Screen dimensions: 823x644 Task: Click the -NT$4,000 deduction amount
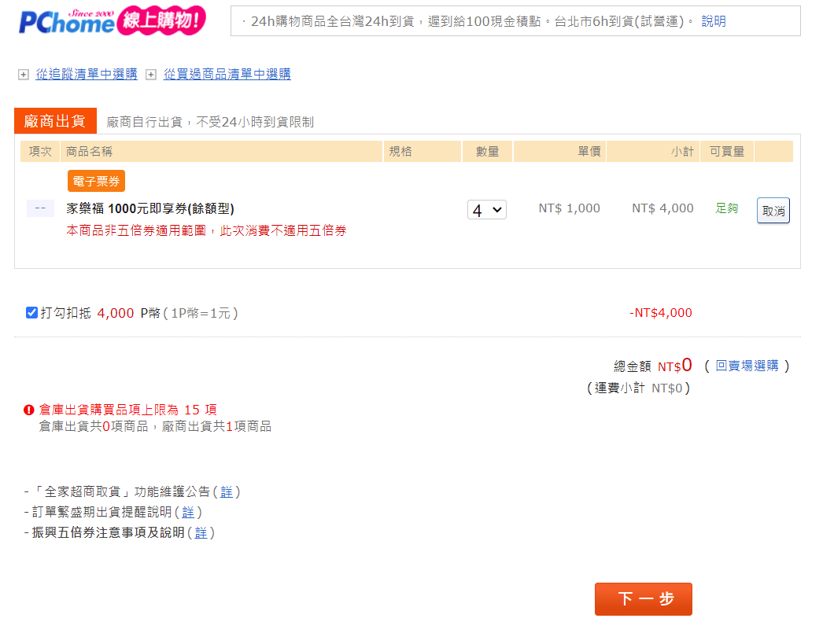click(660, 313)
